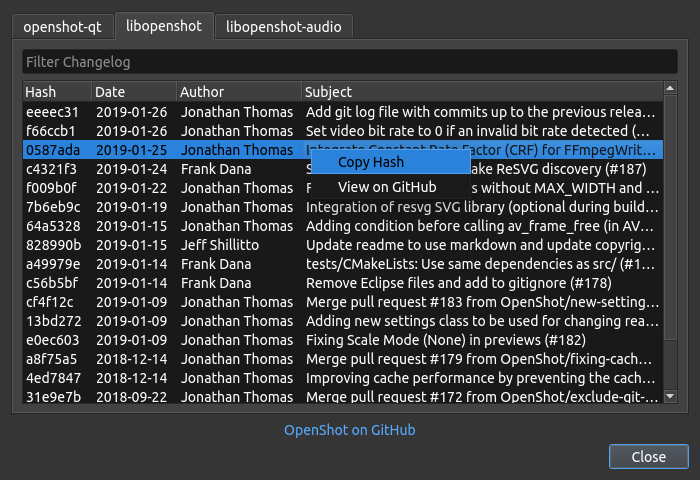Select the libopenshot tab
Screen dimensions: 700x480
point(163,27)
